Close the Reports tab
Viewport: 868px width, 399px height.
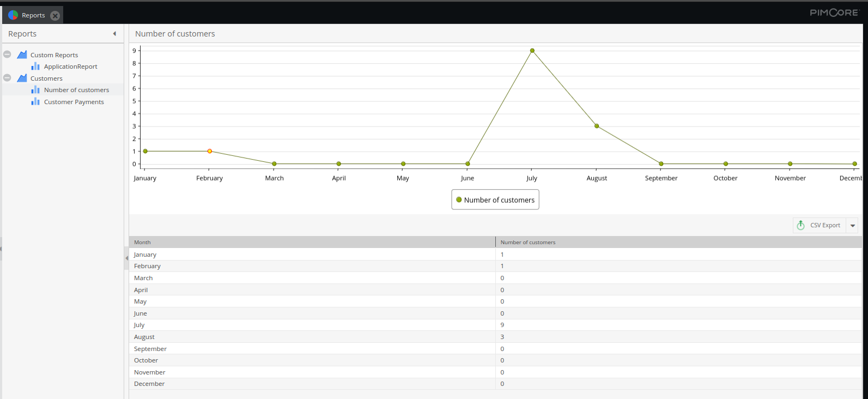click(55, 16)
